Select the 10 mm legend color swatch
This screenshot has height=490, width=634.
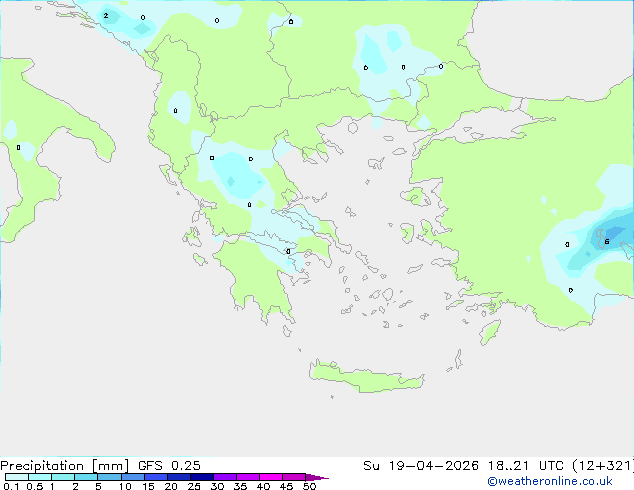pos(132,477)
